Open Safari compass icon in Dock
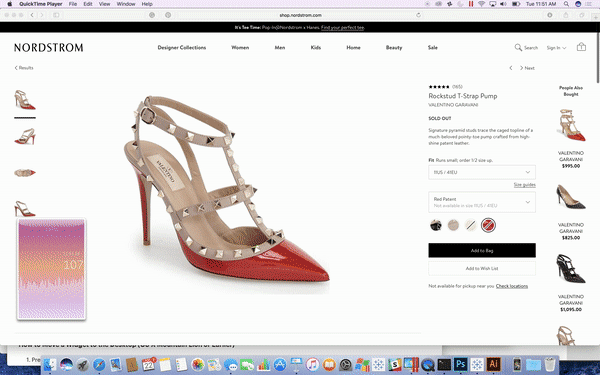 99,364
